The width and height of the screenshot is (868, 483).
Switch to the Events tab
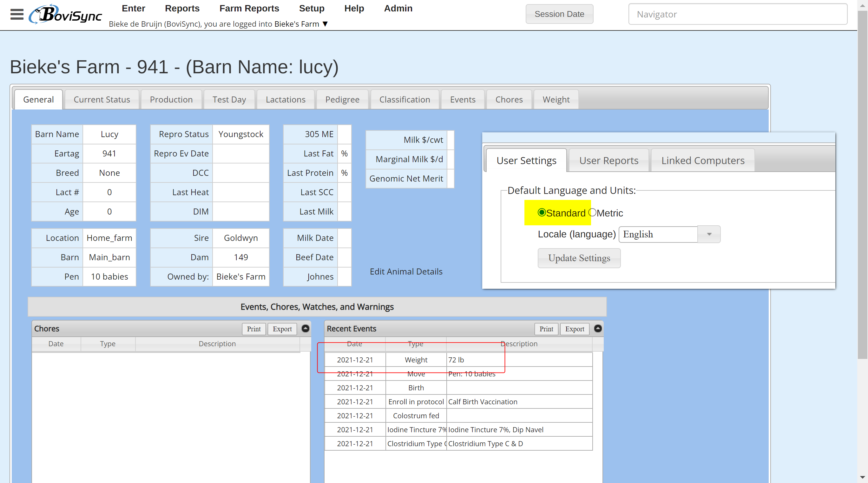pyautogui.click(x=463, y=99)
